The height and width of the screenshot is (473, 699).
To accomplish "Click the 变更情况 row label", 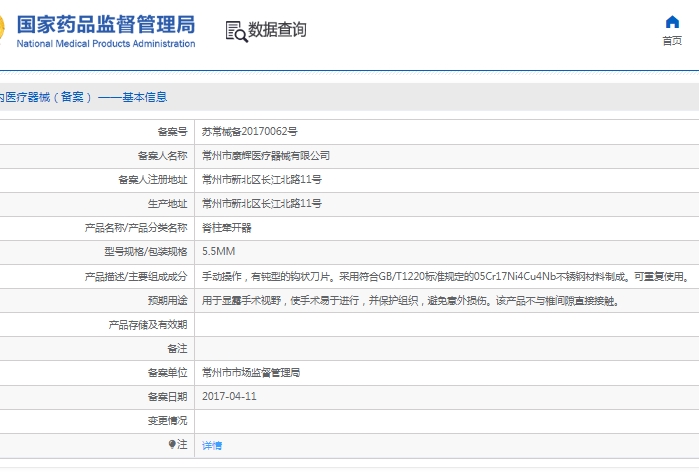I will [168, 420].
